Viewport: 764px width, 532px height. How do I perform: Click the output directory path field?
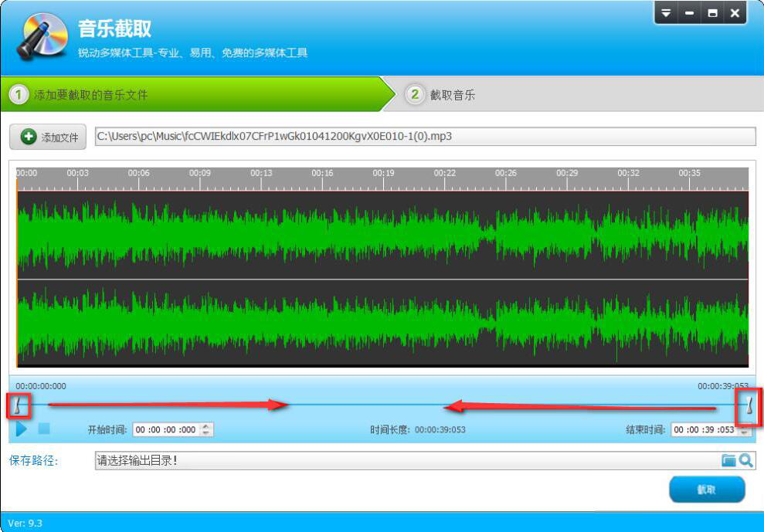click(407, 460)
